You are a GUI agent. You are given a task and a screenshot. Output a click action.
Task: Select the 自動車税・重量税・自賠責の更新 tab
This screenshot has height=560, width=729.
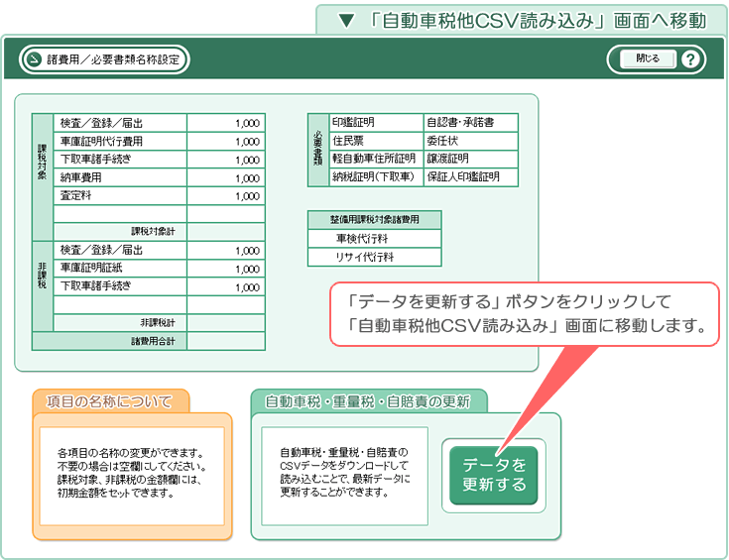pyautogui.click(x=369, y=401)
